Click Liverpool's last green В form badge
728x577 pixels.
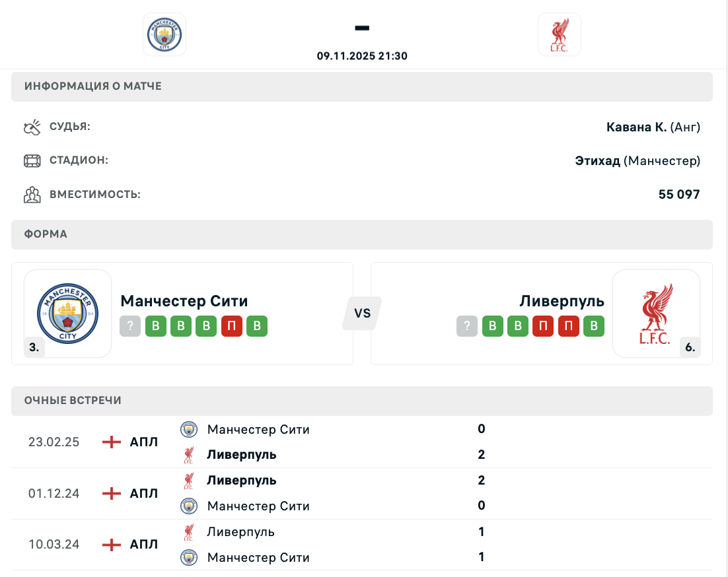[594, 327]
